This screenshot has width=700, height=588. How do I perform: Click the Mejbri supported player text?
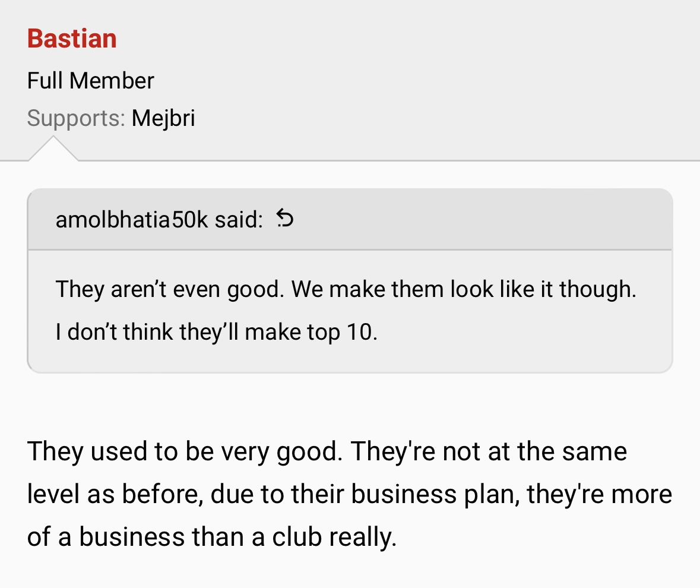163,118
